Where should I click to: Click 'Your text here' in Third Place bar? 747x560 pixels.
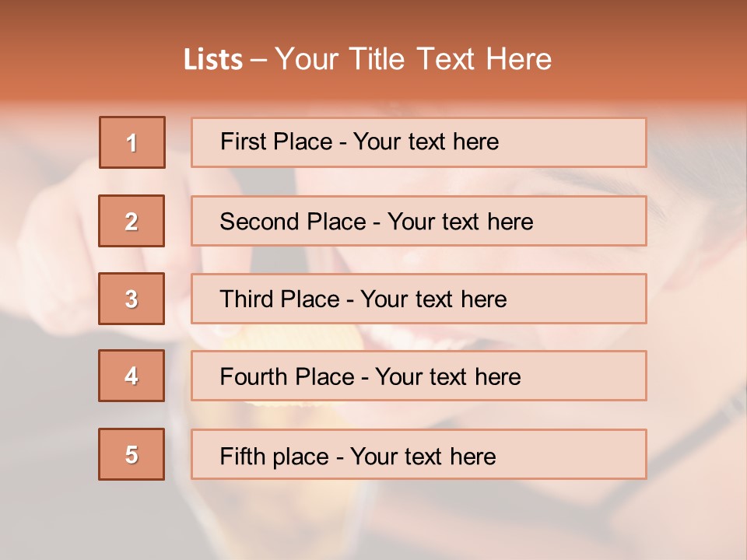coord(433,299)
